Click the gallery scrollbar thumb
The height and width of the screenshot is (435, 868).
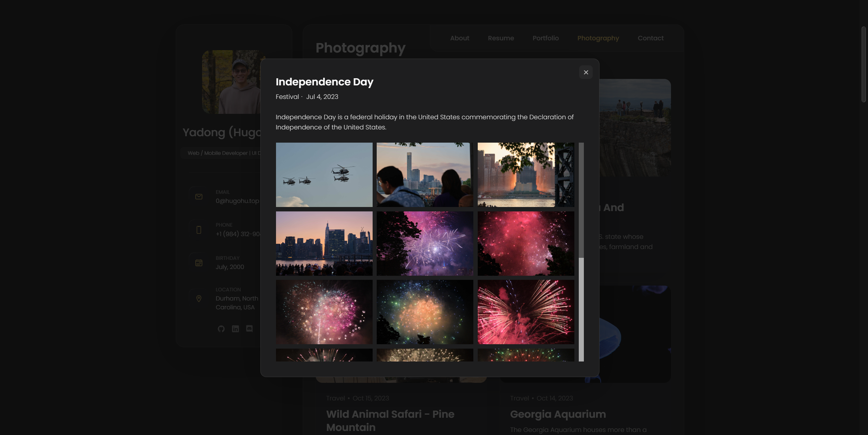581,200
